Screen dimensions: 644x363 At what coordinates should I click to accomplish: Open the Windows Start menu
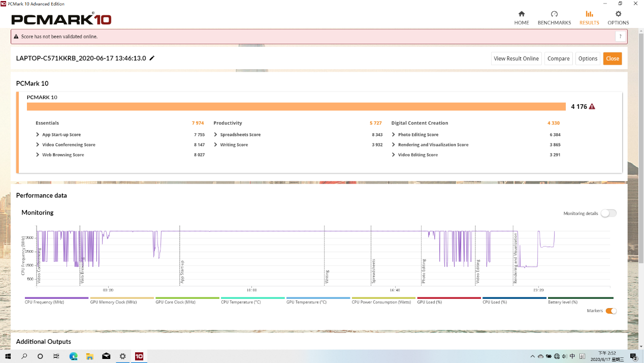(8, 356)
